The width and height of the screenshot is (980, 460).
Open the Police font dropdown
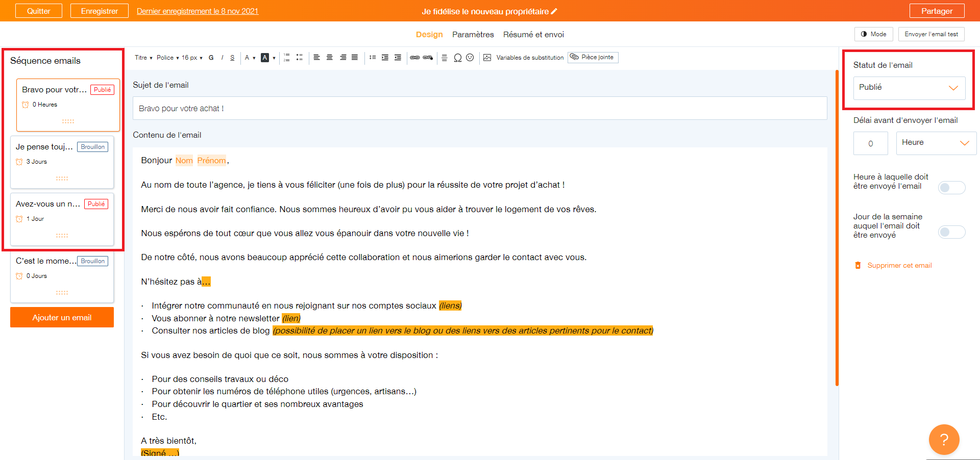click(x=167, y=58)
